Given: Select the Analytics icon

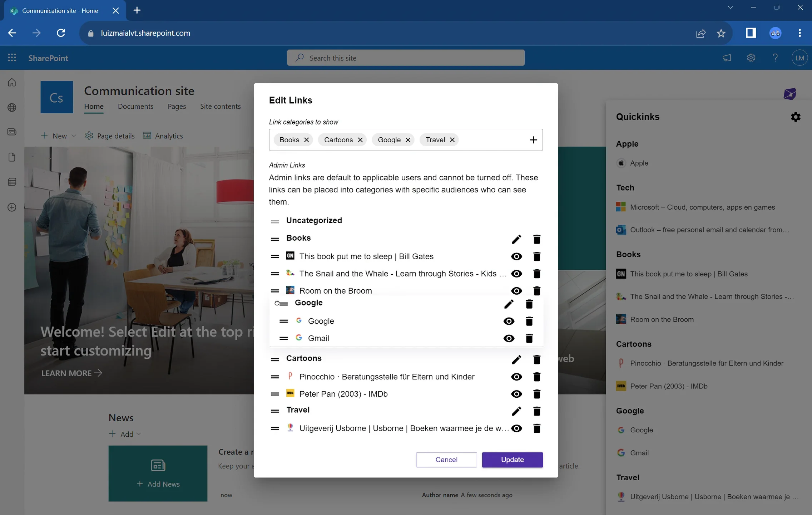Looking at the screenshot, I should pos(147,136).
